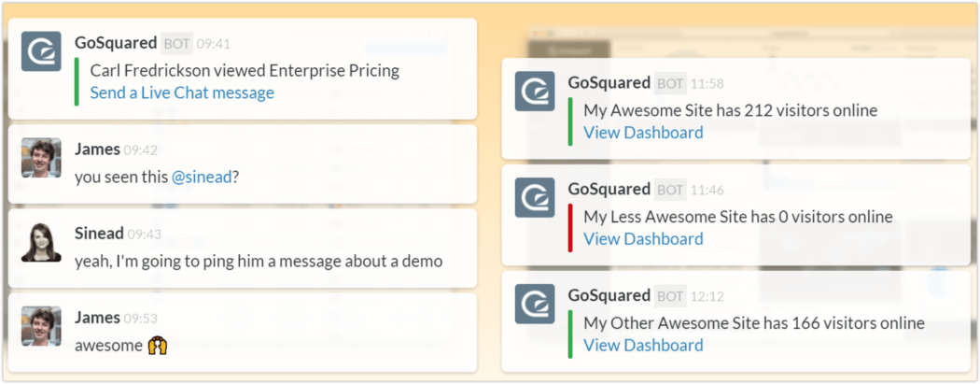Click GoSquared logo in 09:41 message
The width and height of the screenshot is (980, 384).
coord(41,51)
